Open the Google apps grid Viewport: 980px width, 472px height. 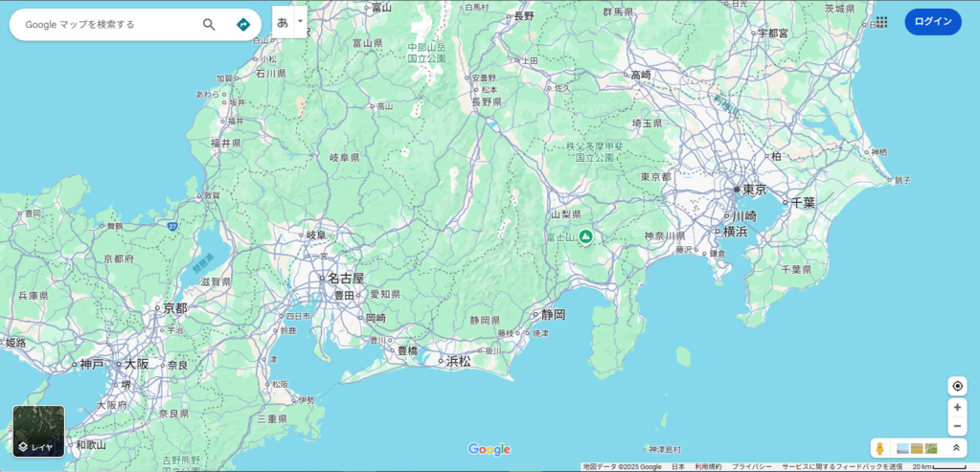pyautogui.click(x=881, y=22)
